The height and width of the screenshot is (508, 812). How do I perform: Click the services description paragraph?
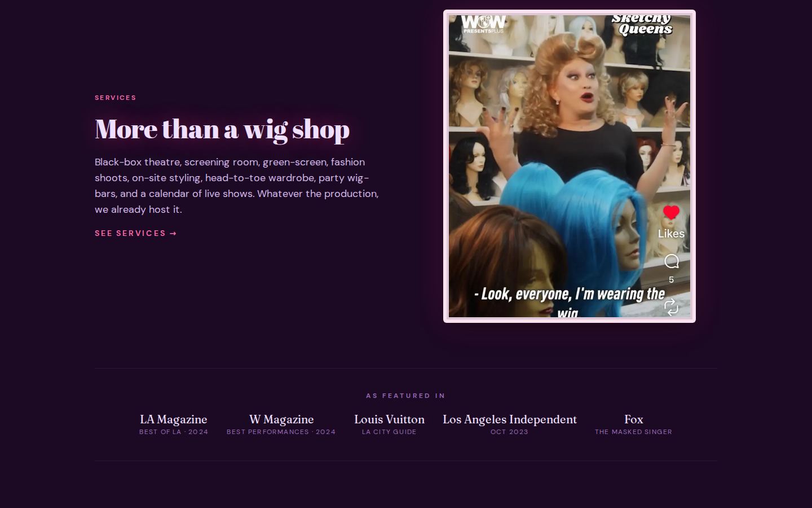(237, 186)
